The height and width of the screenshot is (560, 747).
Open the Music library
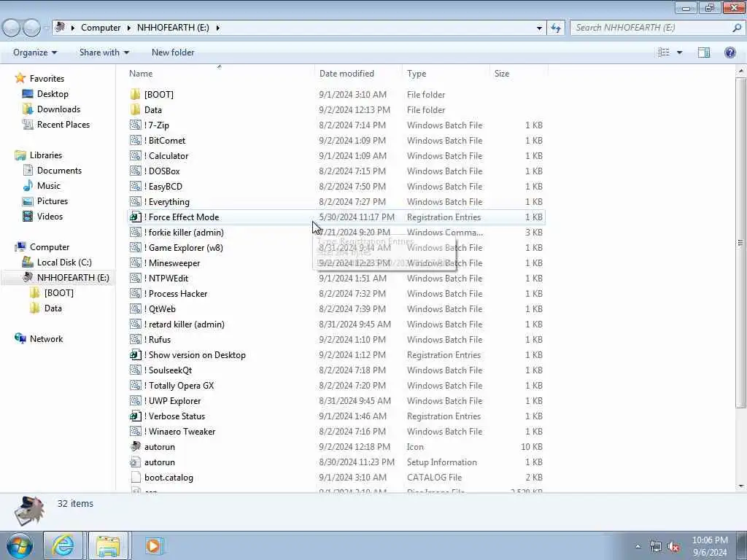pyautogui.click(x=49, y=186)
